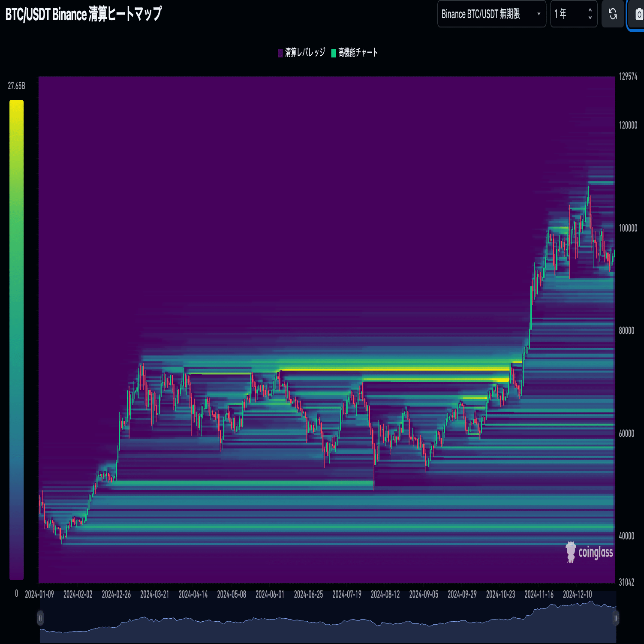Click the 2024-05-08 date label

click(x=232, y=594)
